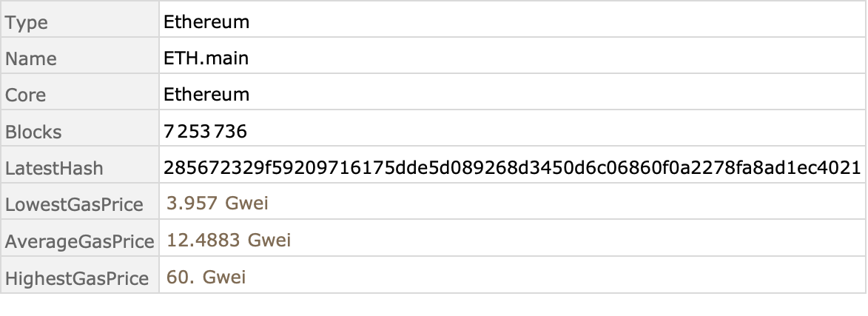Select the 3.957 Gwei quantity

coord(218,203)
